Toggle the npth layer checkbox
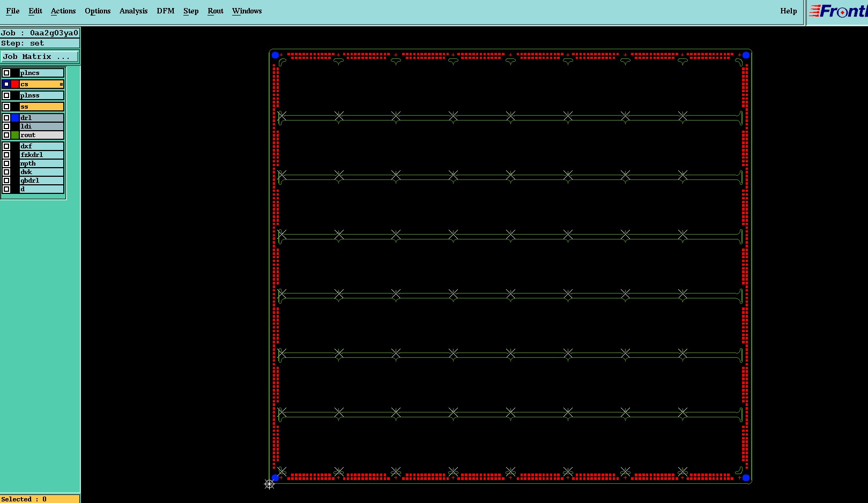 pyautogui.click(x=6, y=163)
